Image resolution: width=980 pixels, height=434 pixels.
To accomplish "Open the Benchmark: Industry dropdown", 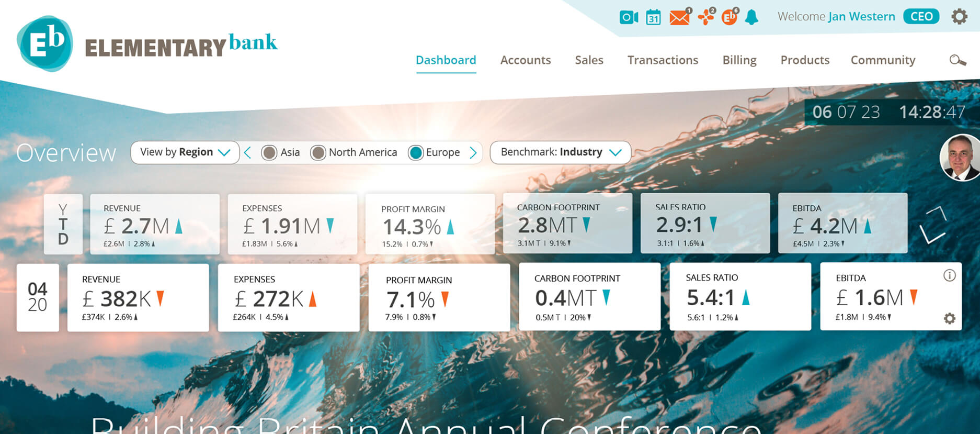I will click(561, 152).
